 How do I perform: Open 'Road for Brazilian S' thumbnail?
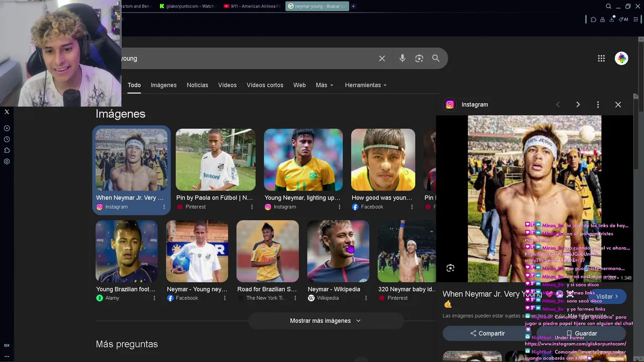(x=268, y=251)
